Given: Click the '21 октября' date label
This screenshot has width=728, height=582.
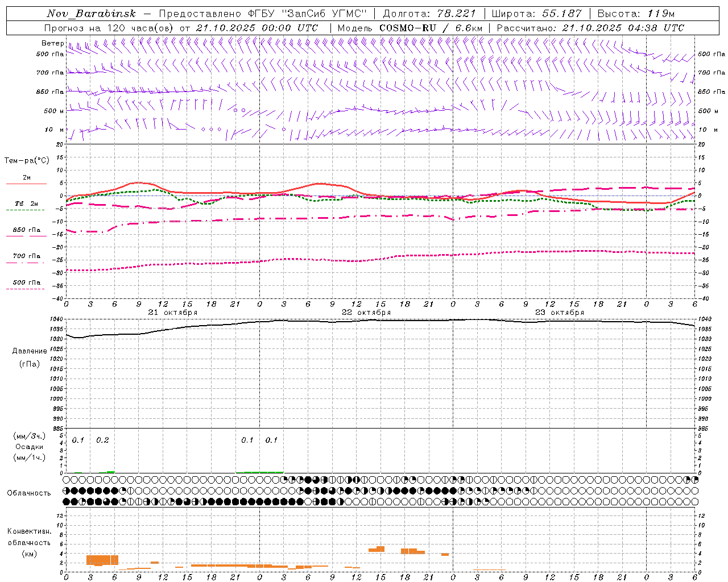Looking at the screenshot, I should coord(172,313).
